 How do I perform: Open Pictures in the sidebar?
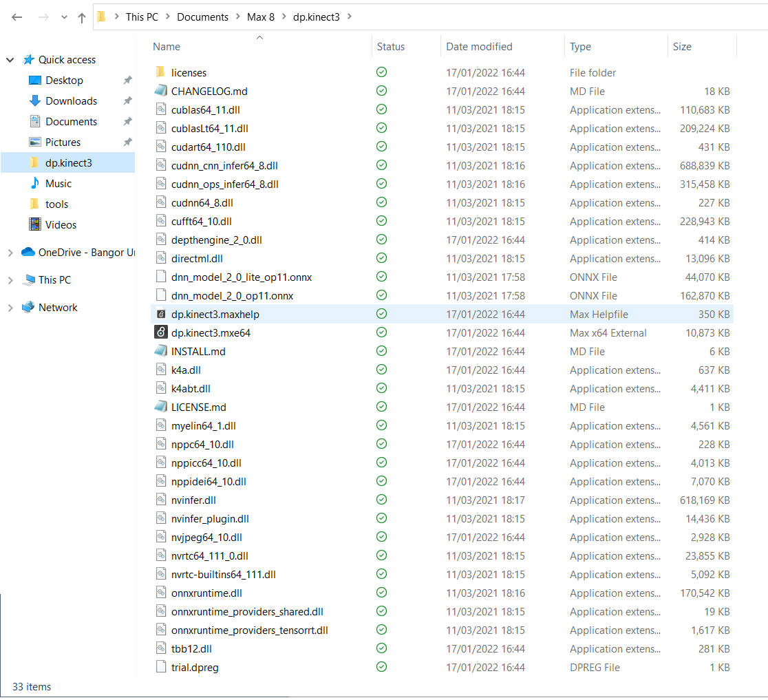click(63, 142)
